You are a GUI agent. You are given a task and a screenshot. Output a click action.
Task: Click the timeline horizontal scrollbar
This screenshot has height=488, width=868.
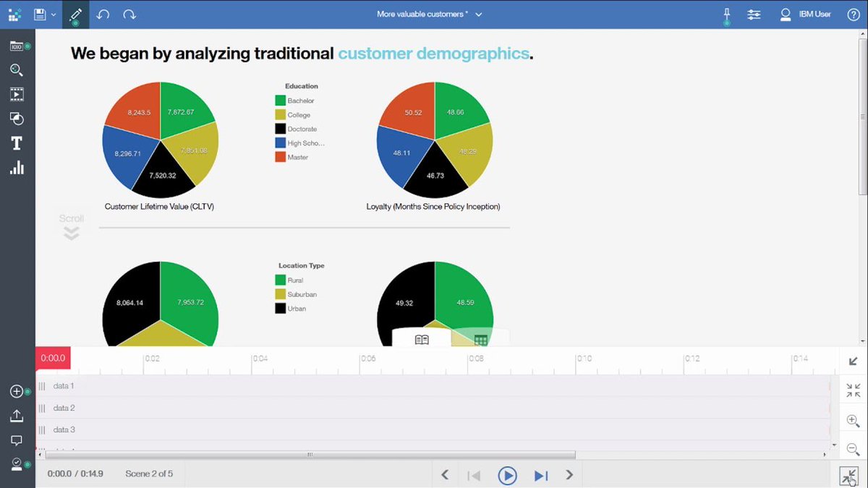310,455
